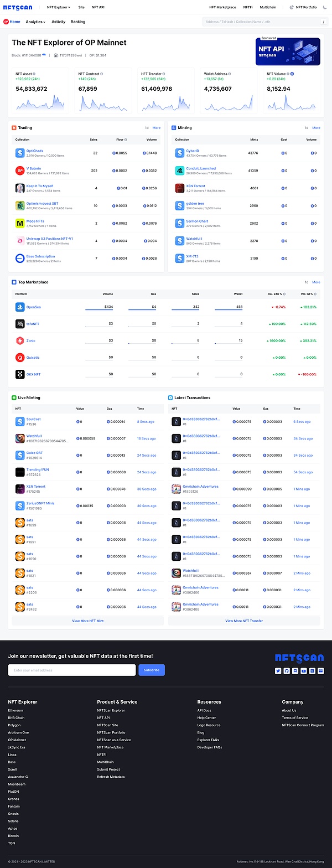
Task: Click the XEN Torrent icon in Minting
Action: coord(179,188)
